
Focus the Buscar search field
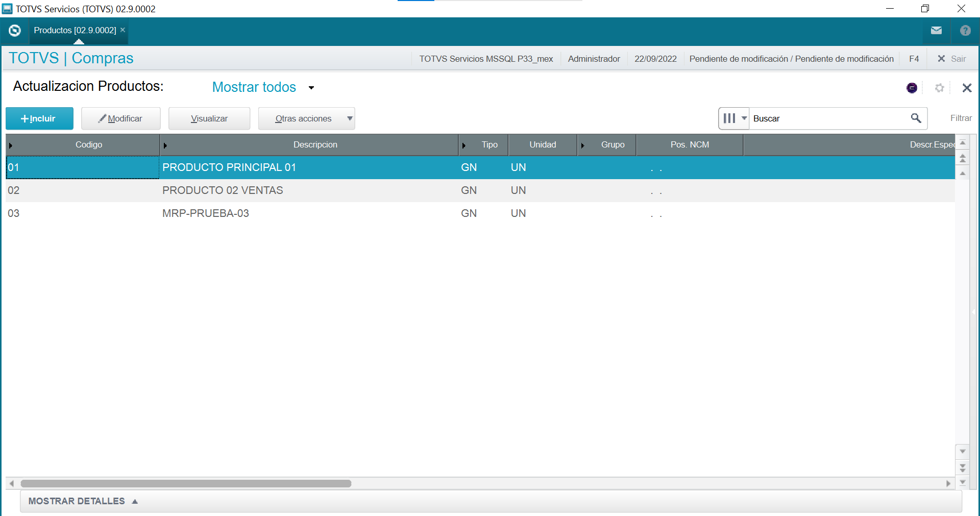pyautogui.click(x=829, y=118)
